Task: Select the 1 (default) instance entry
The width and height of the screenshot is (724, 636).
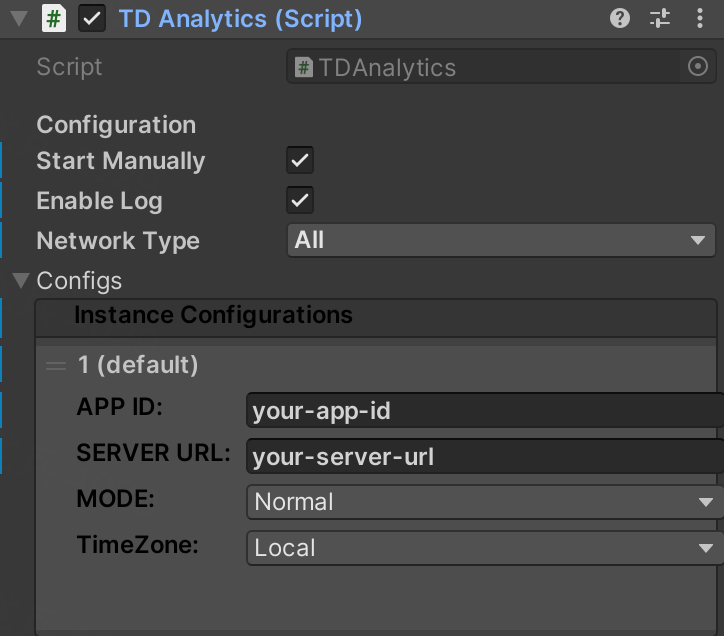Action: (138, 366)
